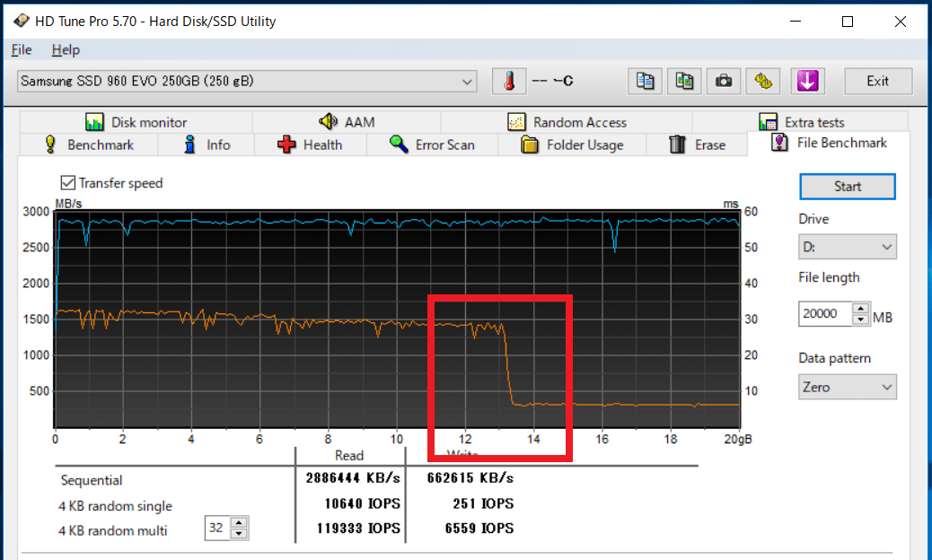This screenshot has height=560, width=932.
Task: Maximize the HD Tune Pro window
Action: tap(848, 22)
